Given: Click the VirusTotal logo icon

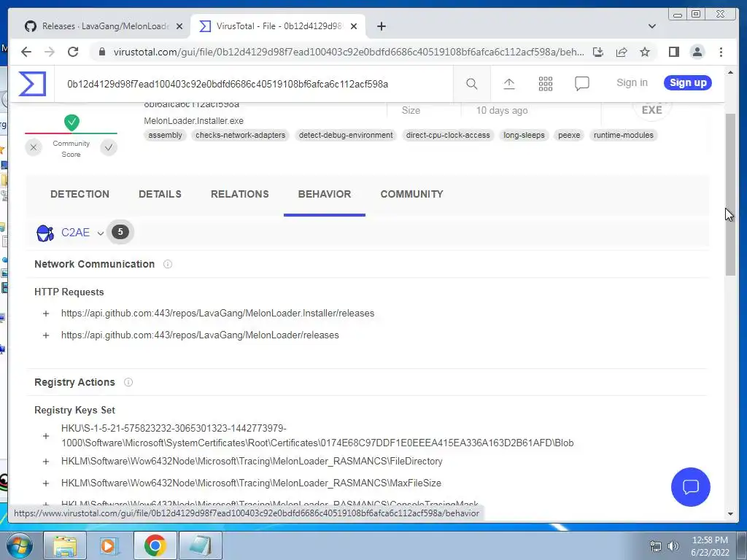Looking at the screenshot, I should pyautogui.click(x=32, y=84).
